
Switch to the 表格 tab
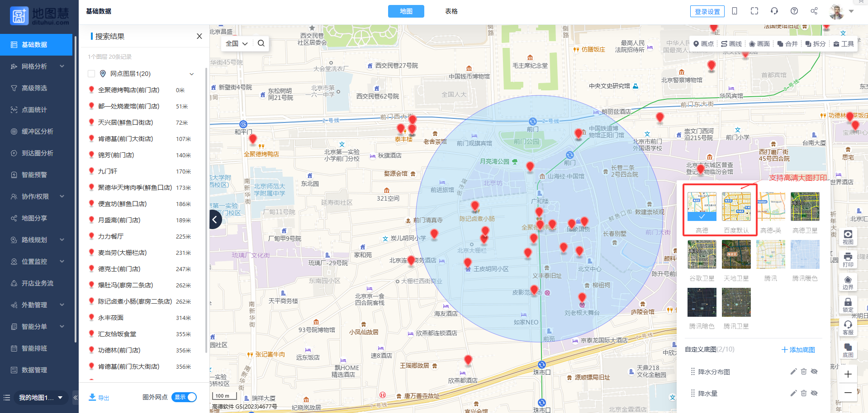coord(451,11)
